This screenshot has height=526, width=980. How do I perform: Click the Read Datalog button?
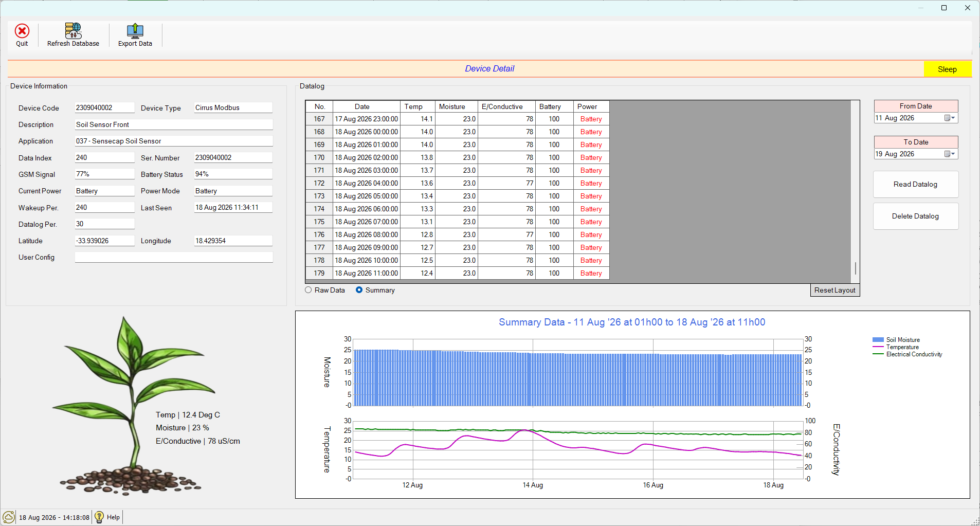tap(915, 184)
